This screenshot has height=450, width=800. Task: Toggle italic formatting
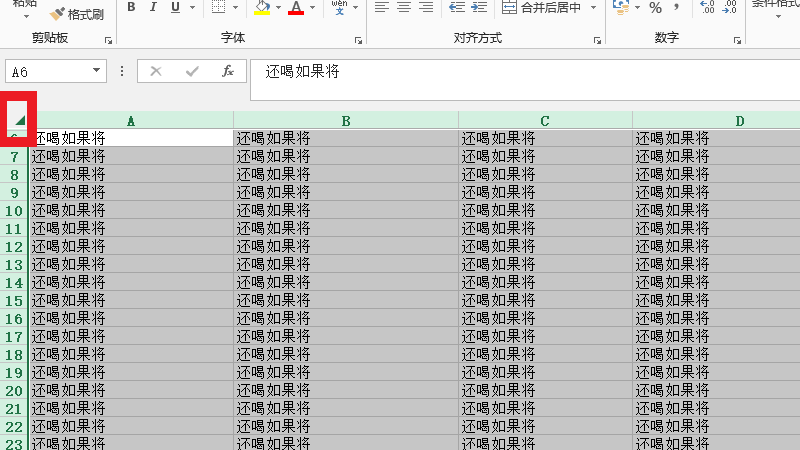[154, 8]
